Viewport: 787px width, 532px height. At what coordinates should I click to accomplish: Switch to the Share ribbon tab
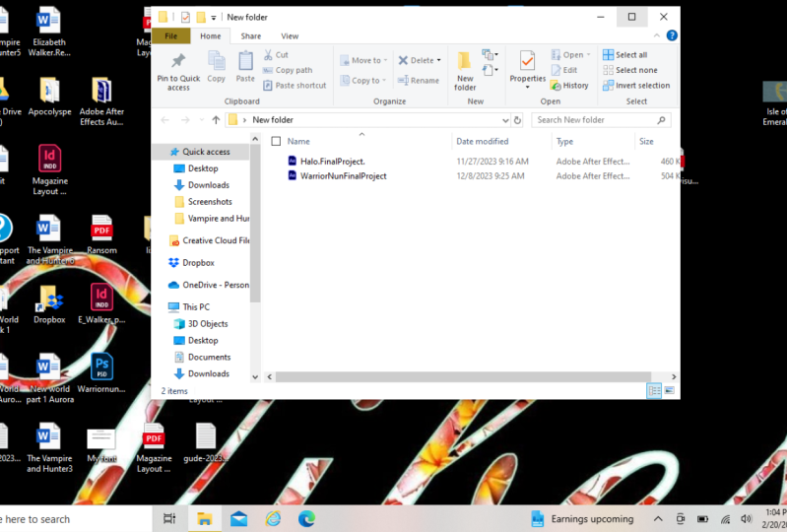pos(251,36)
